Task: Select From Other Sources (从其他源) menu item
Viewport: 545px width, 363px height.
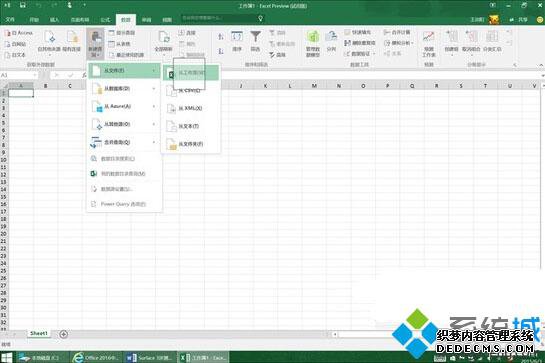Action: pos(124,124)
